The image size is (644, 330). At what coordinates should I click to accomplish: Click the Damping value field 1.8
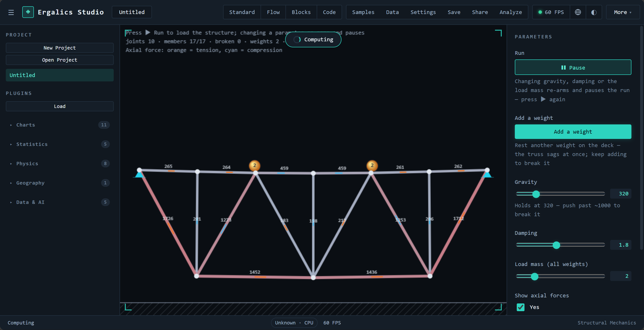(x=621, y=245)
